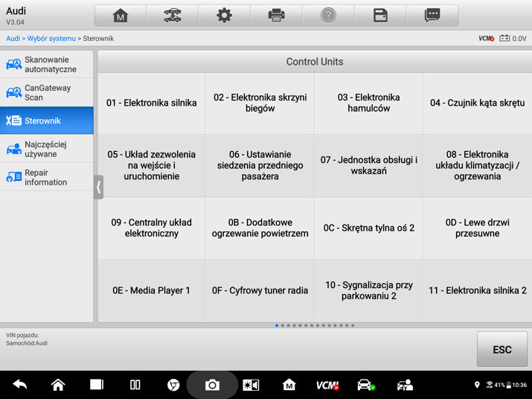
Task: Open Chrome browser icon in bottom bar
Action: point(173,385)
